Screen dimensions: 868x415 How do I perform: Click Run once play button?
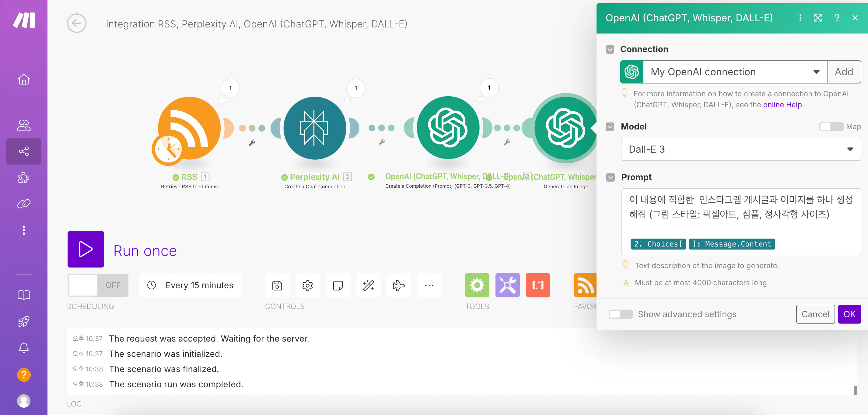tap(86, 249)
